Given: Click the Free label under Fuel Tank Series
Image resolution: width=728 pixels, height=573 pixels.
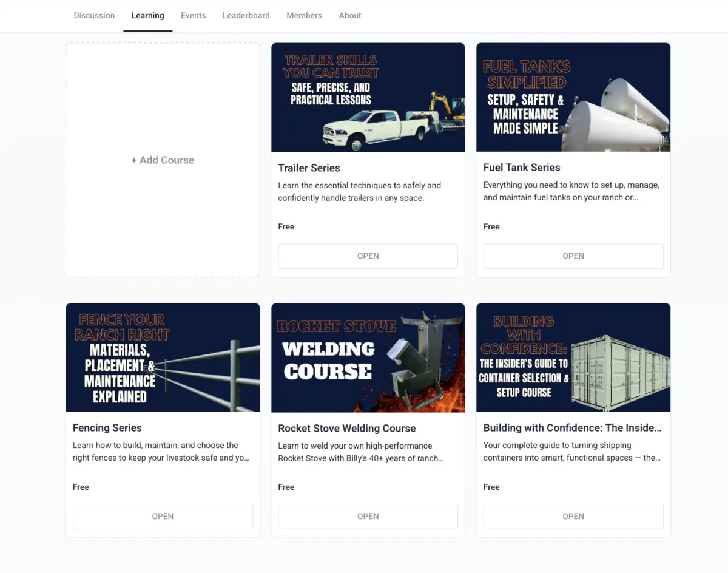Looking at the screenshot, I should coord(491,226).
